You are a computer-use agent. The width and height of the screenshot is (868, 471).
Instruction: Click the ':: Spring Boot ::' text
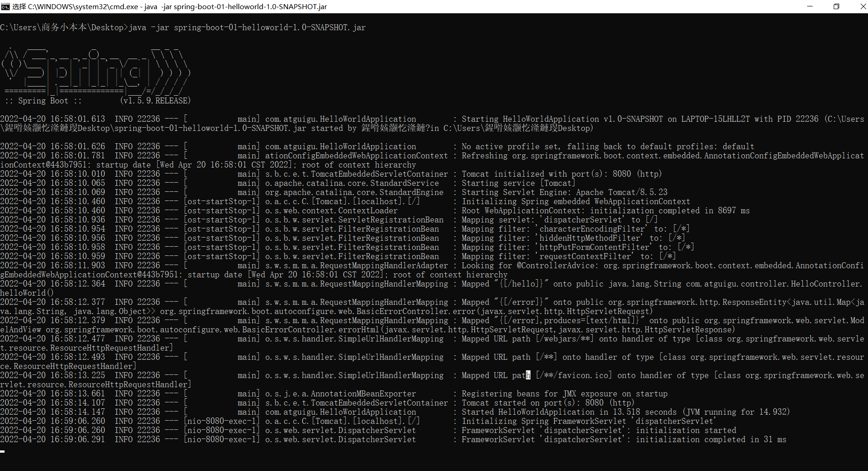[x=43, y=101]
